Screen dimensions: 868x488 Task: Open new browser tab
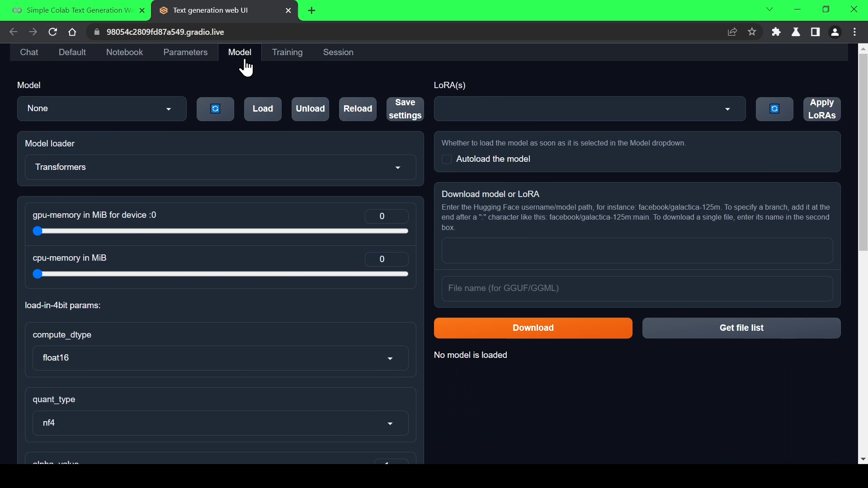tap(311, 10)
